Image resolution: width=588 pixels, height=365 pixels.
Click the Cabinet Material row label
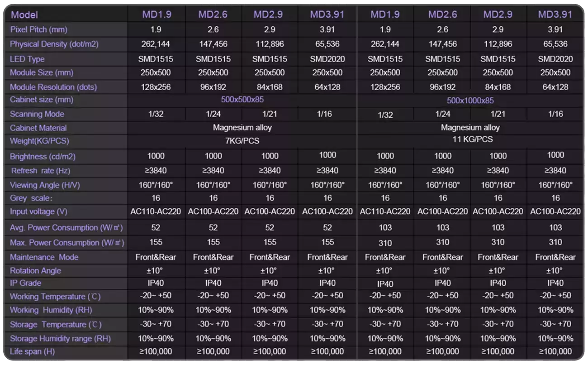click(38, 128)
